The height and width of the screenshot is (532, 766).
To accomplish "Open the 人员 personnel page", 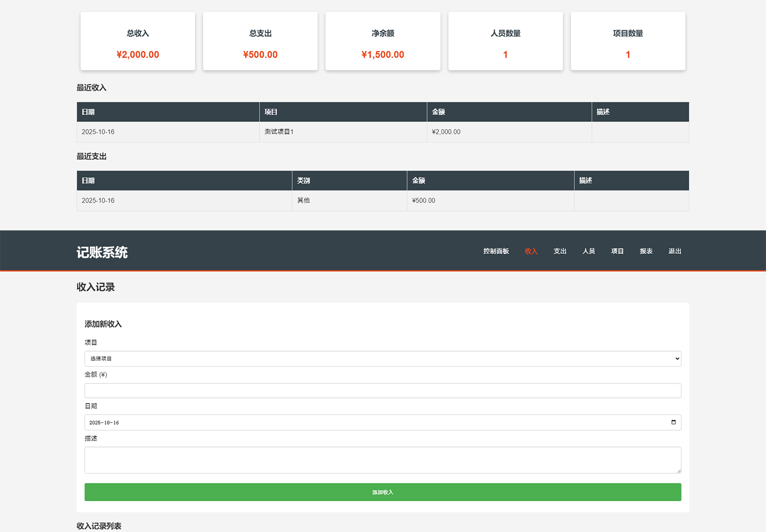I will (588, 251).
